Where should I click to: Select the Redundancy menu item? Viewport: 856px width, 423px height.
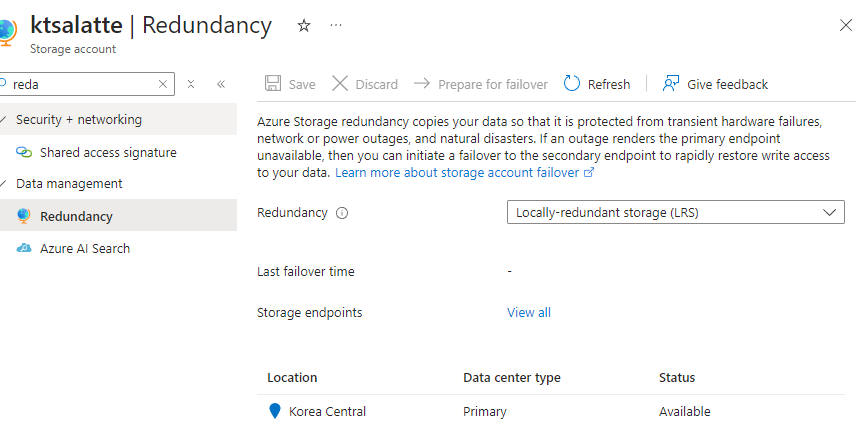point(118,216)
